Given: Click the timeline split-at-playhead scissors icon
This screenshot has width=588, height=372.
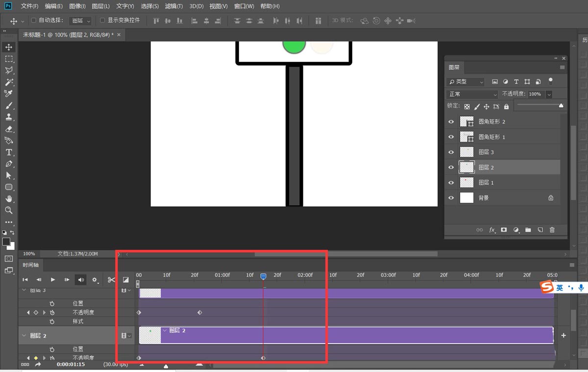Looking at the screenshot, I should [111, 280].
